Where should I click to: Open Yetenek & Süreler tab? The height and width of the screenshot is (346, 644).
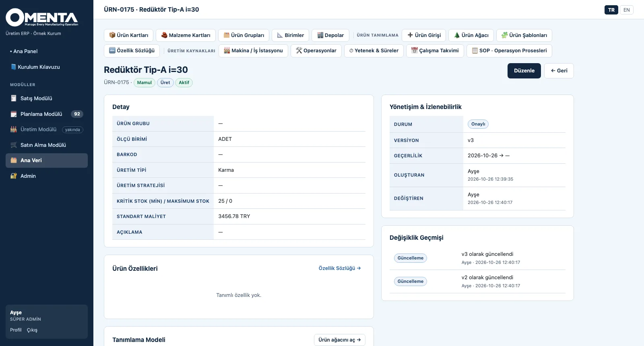(374, 51)
